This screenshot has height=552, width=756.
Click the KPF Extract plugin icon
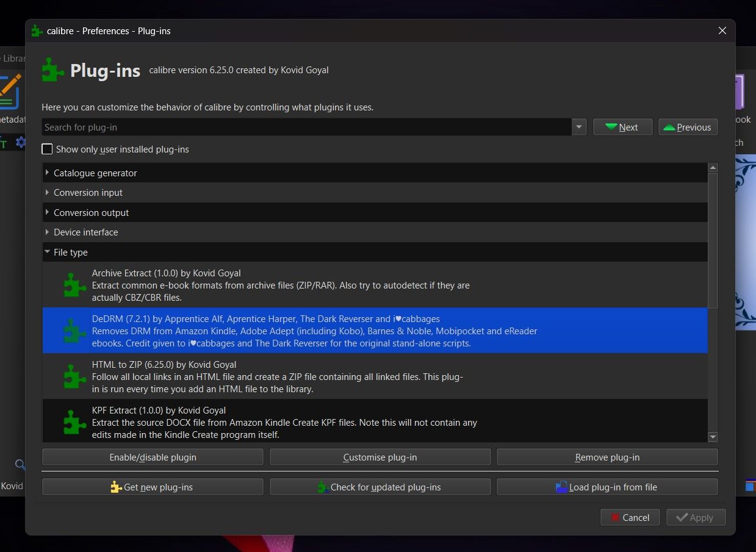point(74,421)
